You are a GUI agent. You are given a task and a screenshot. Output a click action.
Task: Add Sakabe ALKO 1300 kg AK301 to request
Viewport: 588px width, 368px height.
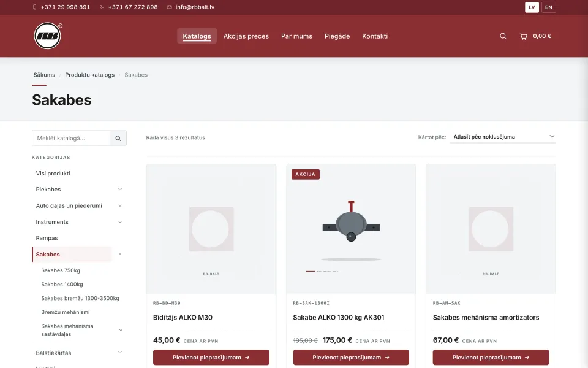click(351, 358)
